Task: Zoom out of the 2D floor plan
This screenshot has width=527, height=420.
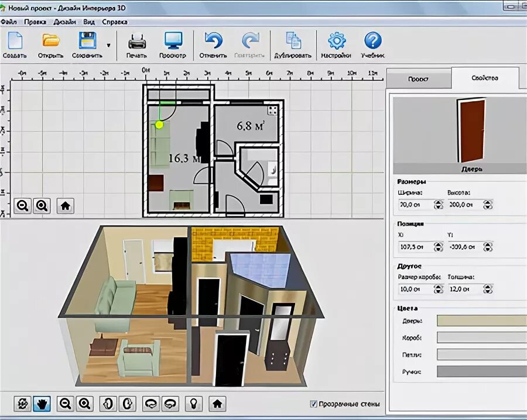Action: pyautogui.click(x=22, y=205)
